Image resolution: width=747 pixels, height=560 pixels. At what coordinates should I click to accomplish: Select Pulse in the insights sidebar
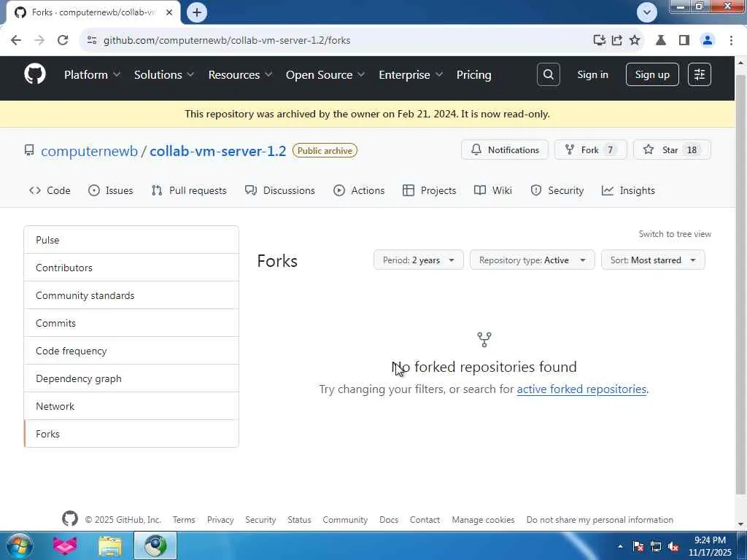tap(131, 240)
